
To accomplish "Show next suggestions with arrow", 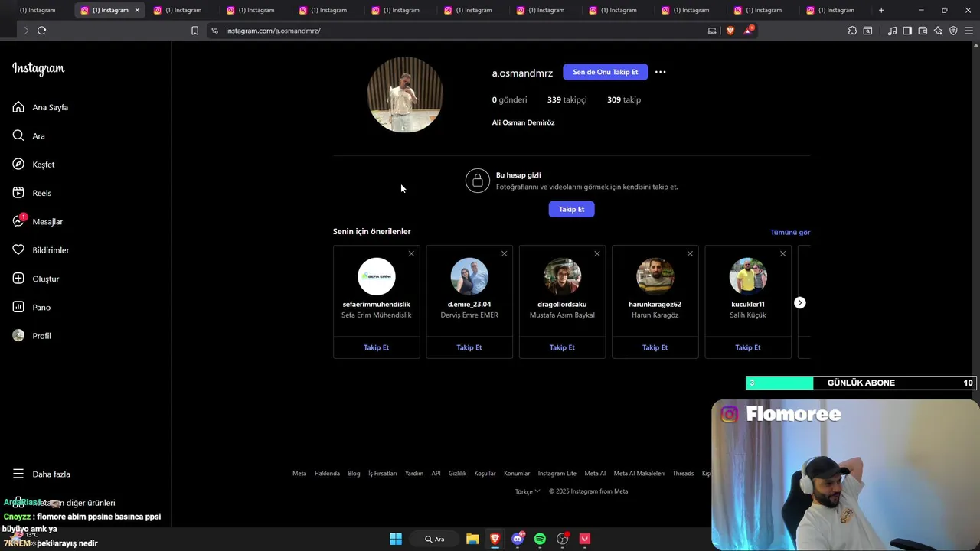I will click(799, 303).
